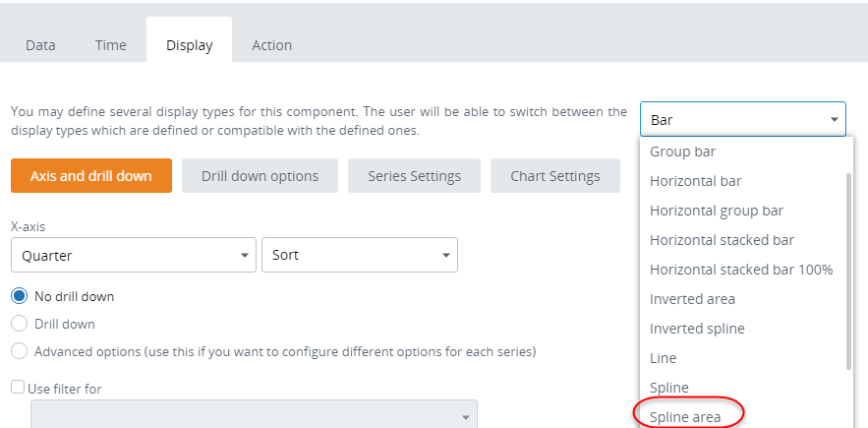Open Drill down options section

tap(260, 176)
